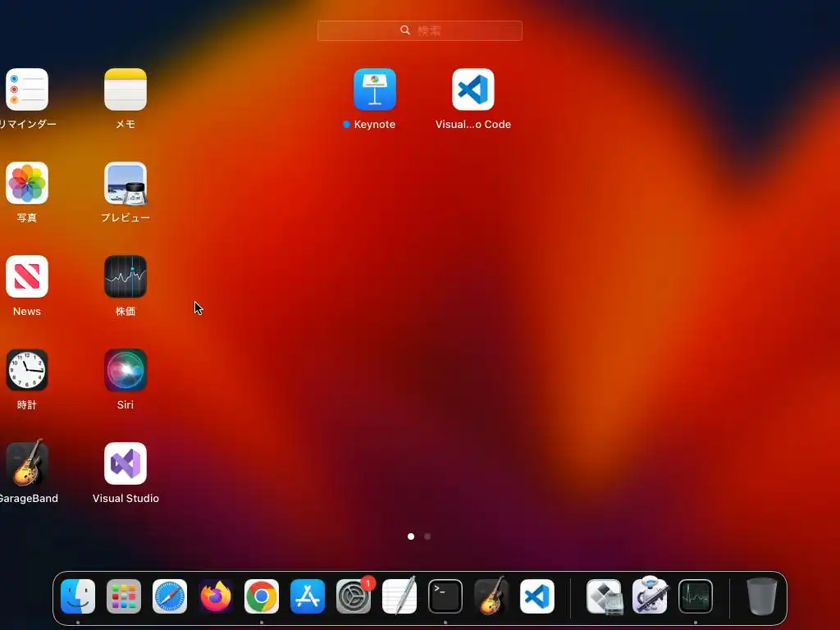The width and height of the screenshot is (840, 630).
Task: Open the 時計 Clock app
Action: point(27,370)
